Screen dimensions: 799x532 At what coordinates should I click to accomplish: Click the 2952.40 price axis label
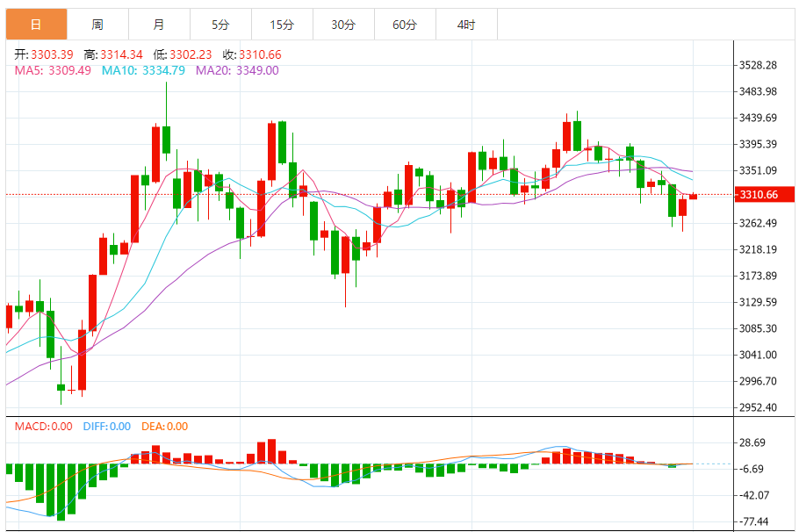pyautogui.click(x=759, y=407)
